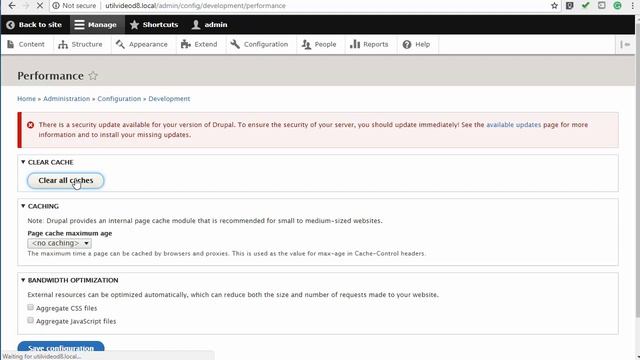The image size is (640, 360).
Task: Click the Configuration wrench icon
Action: [x=235, y=44]
